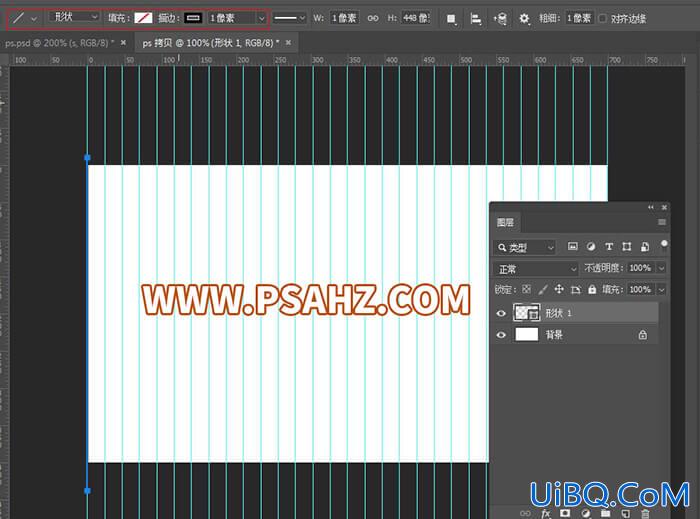The height and width of the screenshot is (519, 700).
Task: Open the stroke line style dropdown
Action: point(289,18)
